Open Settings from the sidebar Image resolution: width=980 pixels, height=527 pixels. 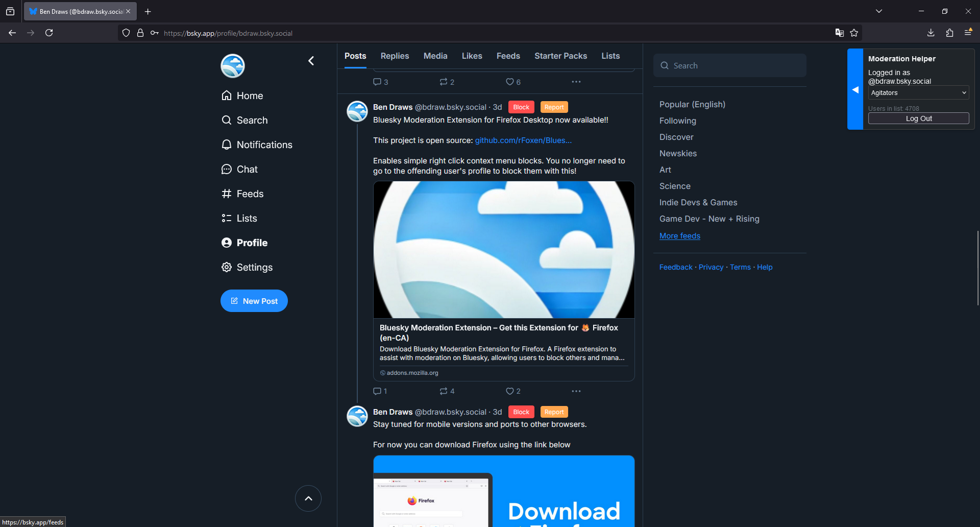(247, 267)
